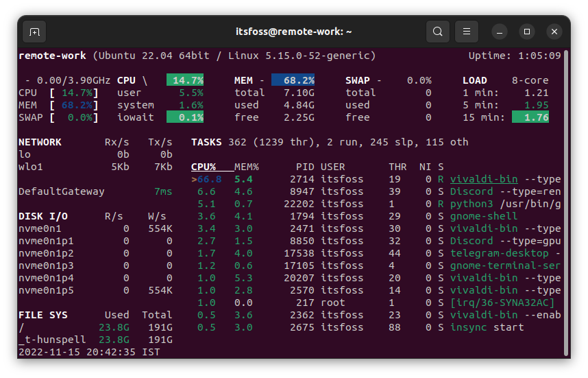The height and width of the screenshot is (378, 588).
Task: Minimize the terminal window
Action: pyautogui.click(x=499, y=32)
